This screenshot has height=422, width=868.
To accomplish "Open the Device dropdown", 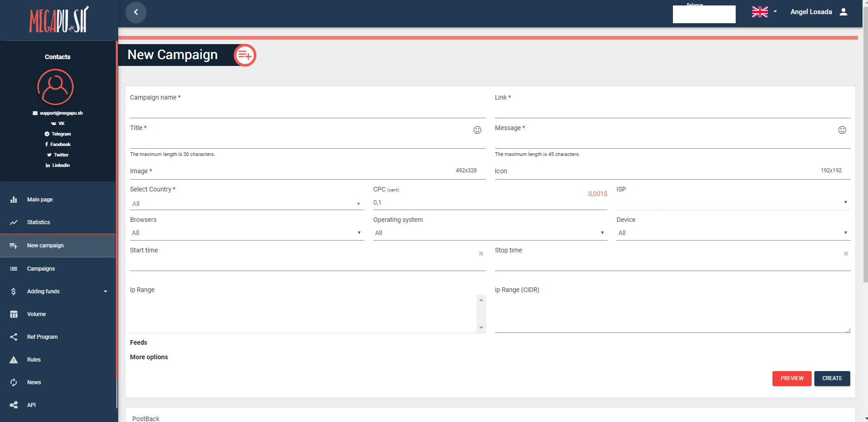I will pos(733,233).
